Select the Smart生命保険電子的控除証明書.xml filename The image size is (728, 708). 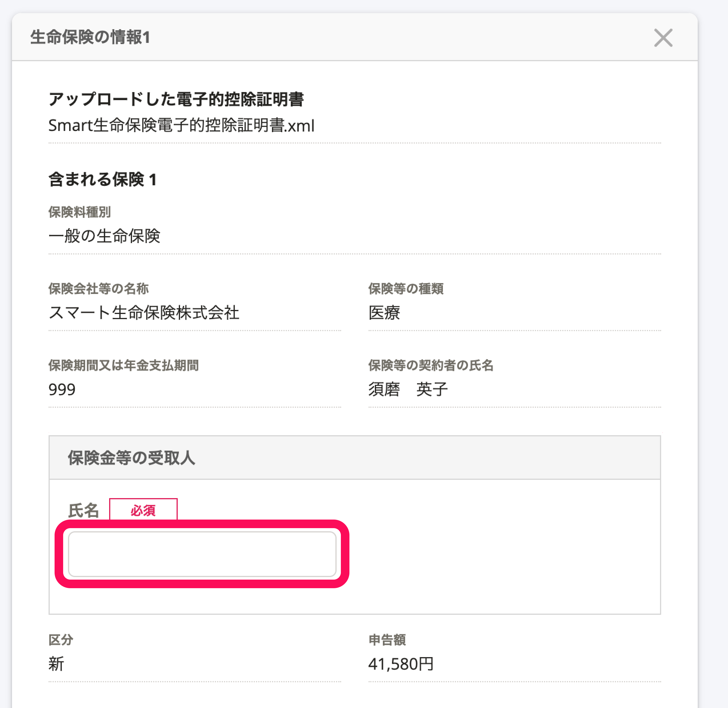(x=181, y=125)
